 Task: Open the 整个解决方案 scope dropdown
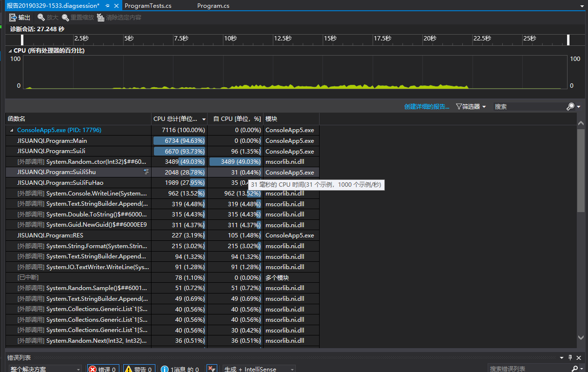[44, 369]
